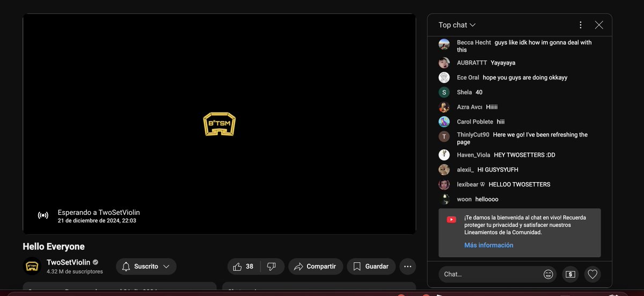Click the B²TSM logo in player
The width and height of the screenshot is (644, 296).
(x=219, y=124)
